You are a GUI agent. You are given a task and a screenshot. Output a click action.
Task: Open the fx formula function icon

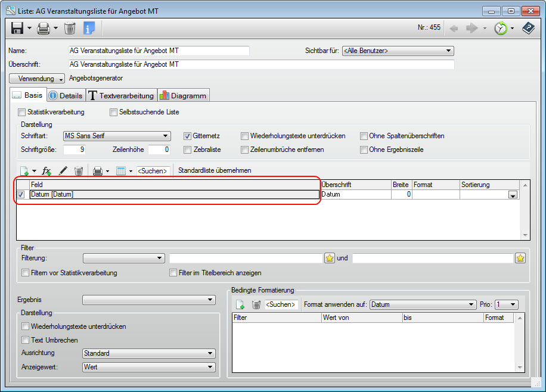coord(46,171)
